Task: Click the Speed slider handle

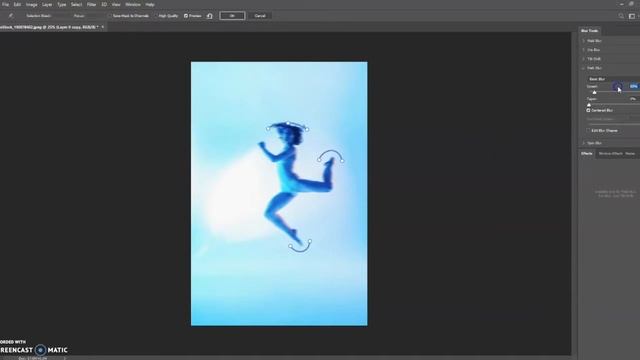Action: [x=594, y=92]
